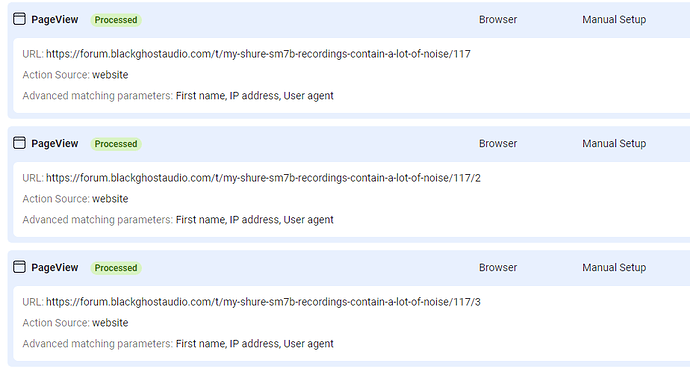Click the Processed badge on the second PageView event
The width and height of the screenshot is (690, 368).
[x=116, y=144]
